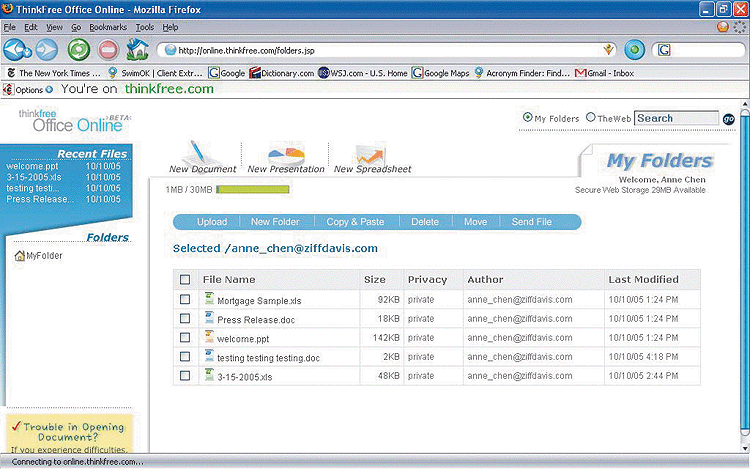Create a New Presentation
This screenshot has width=750, height=469.
(x=286, y=157)
